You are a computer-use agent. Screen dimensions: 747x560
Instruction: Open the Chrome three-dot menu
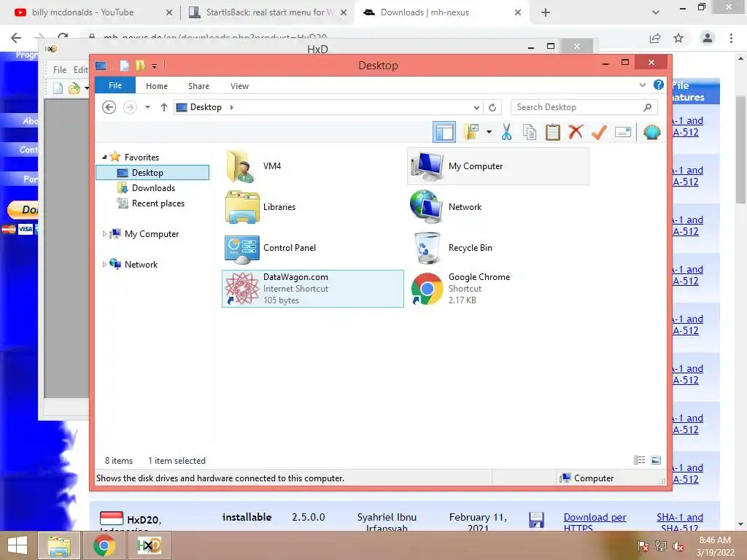tap(731, 38)
